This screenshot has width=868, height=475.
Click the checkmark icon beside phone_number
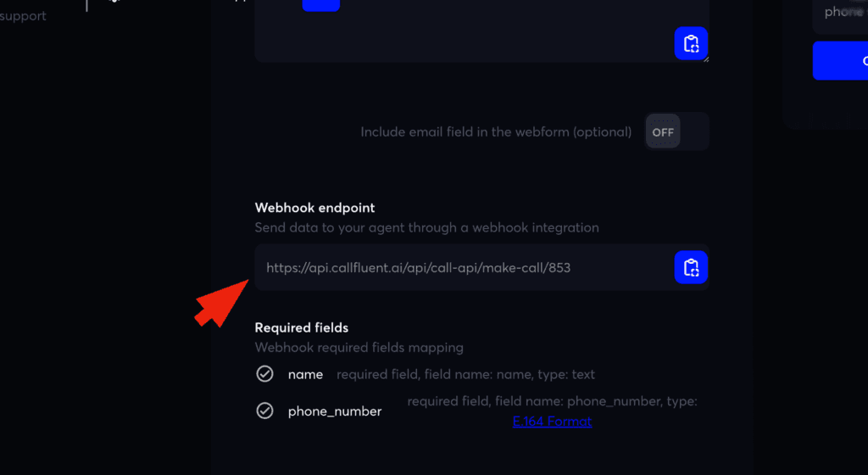pos(265,411)
